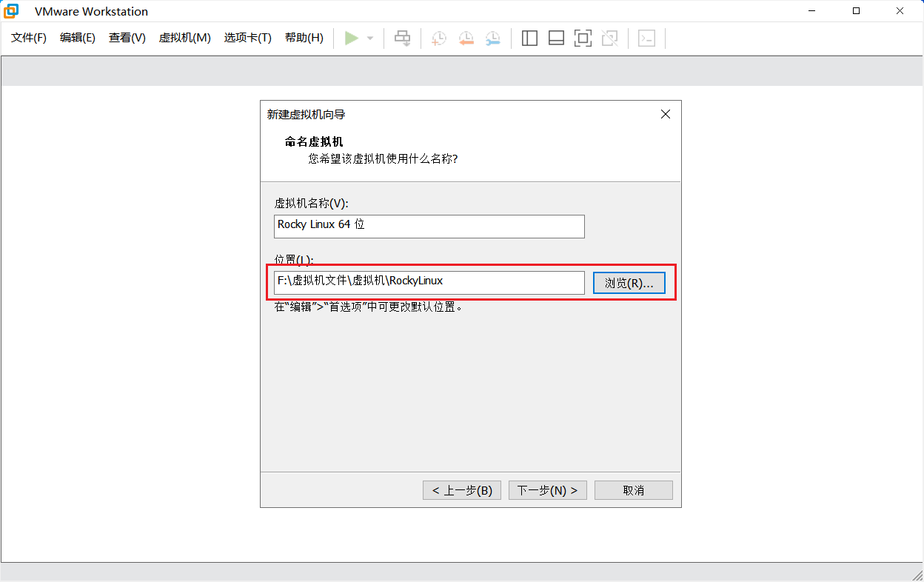Open the 文件(F) menu
Screen dimensions: 924x582
pos(29,38)
